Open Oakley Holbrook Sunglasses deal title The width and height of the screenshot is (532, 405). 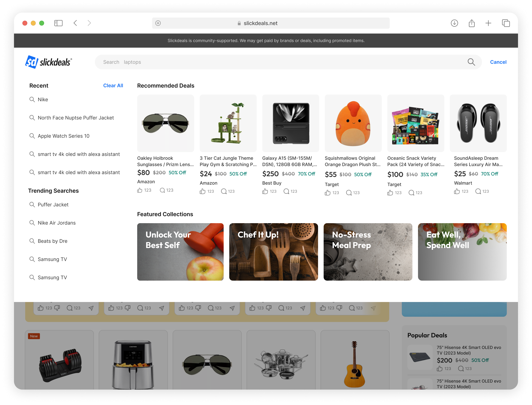[x=165, y=161]
